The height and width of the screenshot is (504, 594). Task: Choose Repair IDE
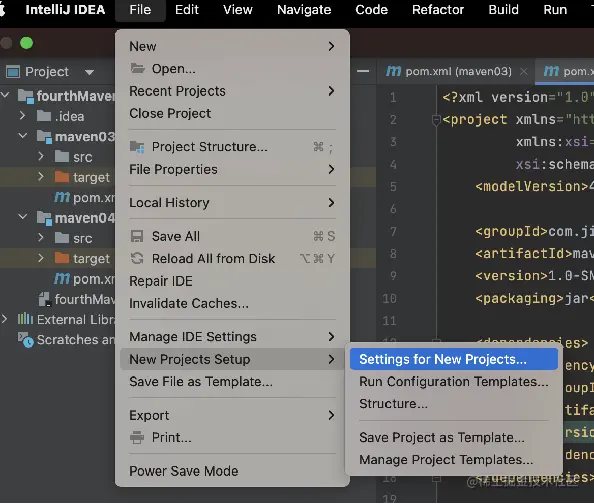pyautogui.click(x=232, y=281)
